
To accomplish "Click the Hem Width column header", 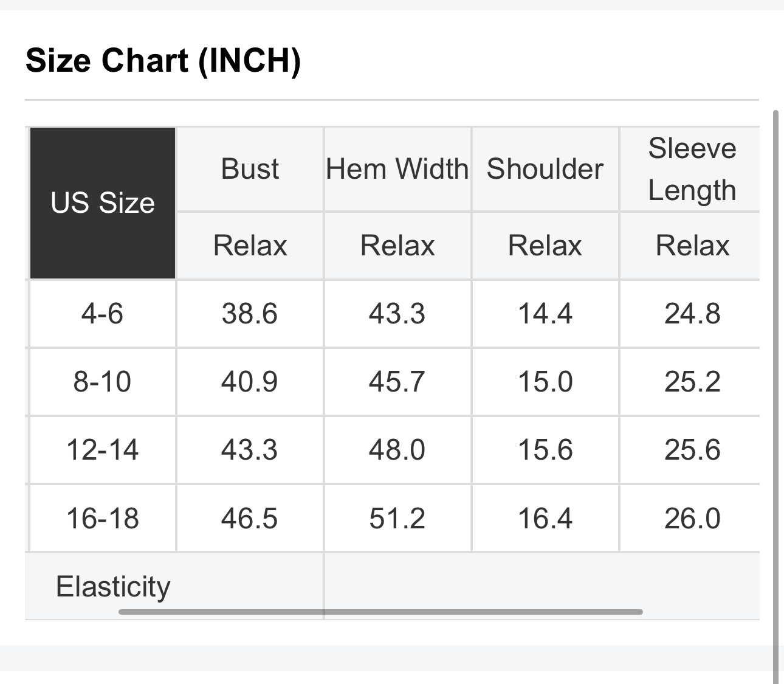I will (397, 169).
